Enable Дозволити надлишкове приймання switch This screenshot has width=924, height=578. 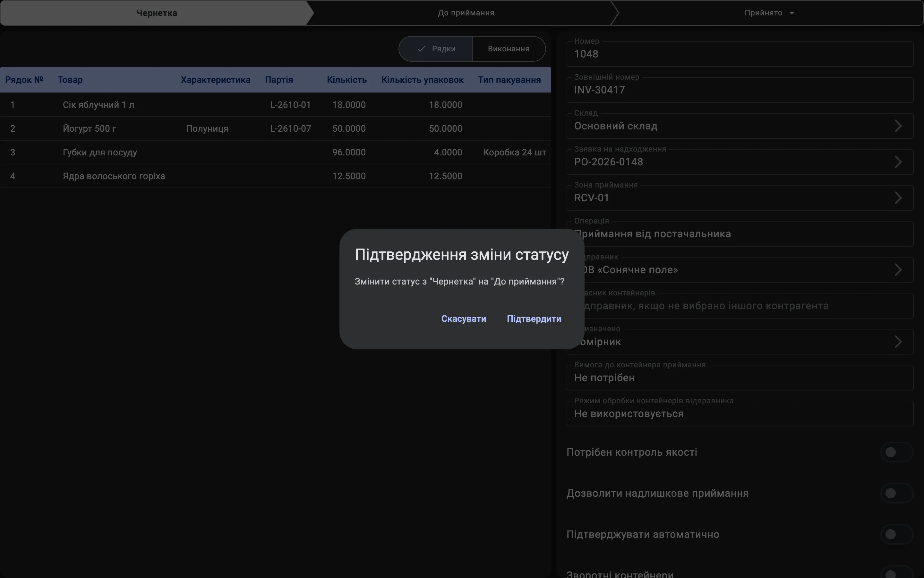pyautogui.click(x=896, y=493)
